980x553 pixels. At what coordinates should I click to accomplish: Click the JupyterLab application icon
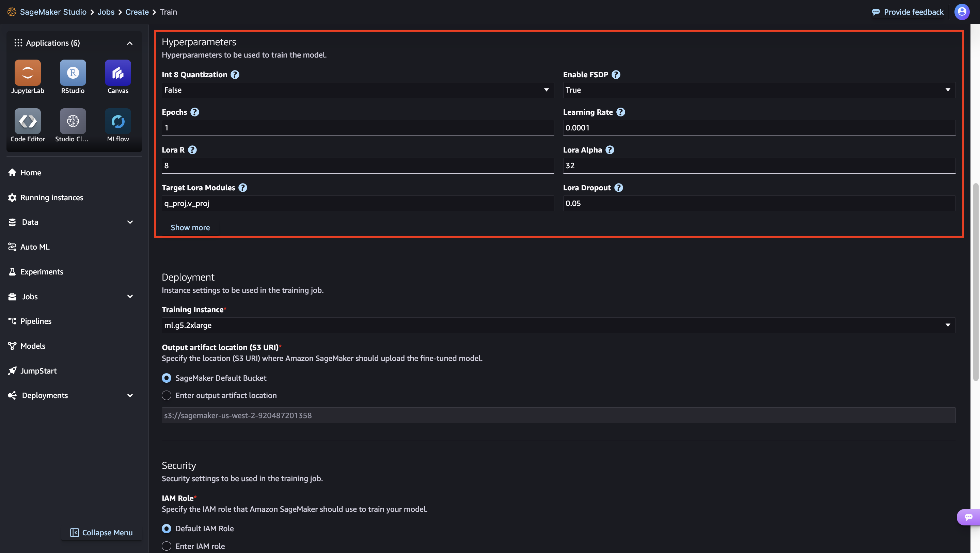point(28,77)
